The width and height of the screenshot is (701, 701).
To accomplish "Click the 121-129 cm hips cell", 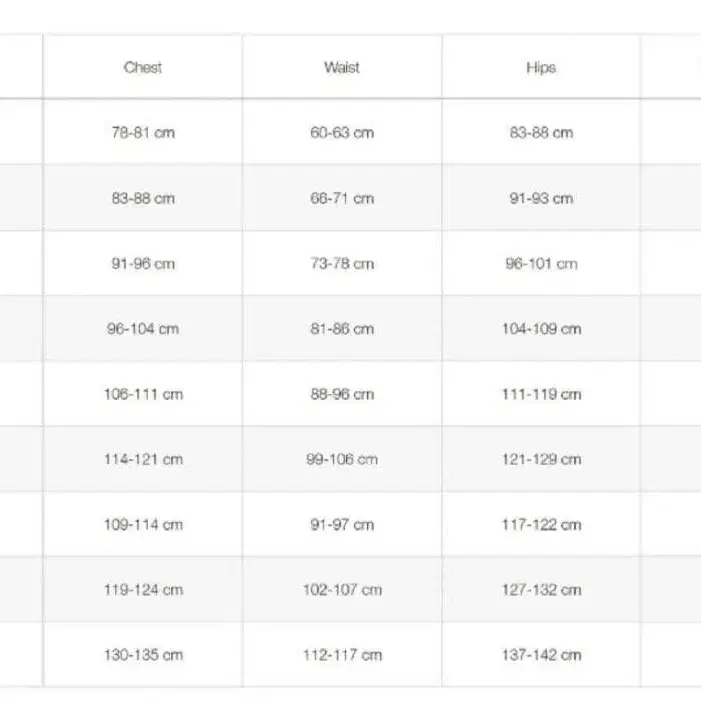I will 541,460.
